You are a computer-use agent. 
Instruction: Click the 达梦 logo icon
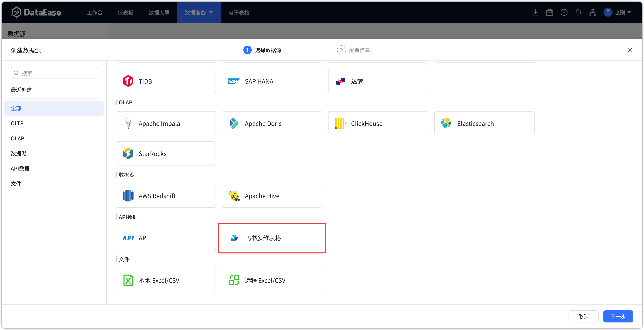pyautogui.click(x=340, y=81)
